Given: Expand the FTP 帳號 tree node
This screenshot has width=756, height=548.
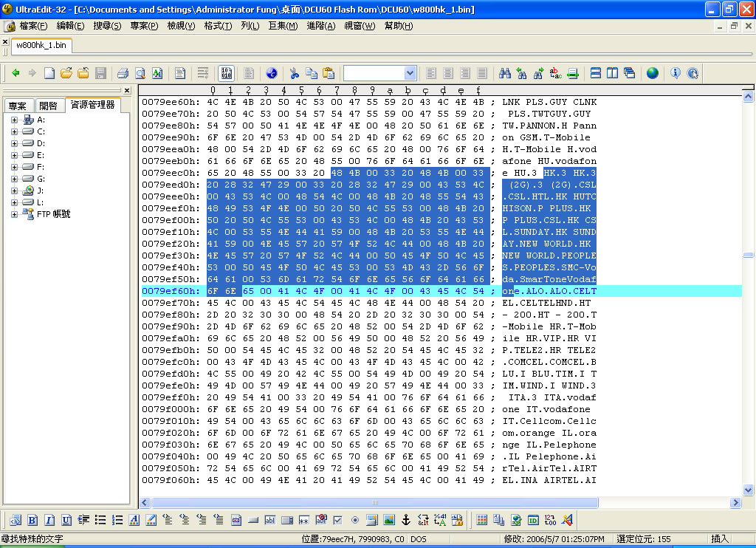Looking at the screenshot, I should 14,214.
